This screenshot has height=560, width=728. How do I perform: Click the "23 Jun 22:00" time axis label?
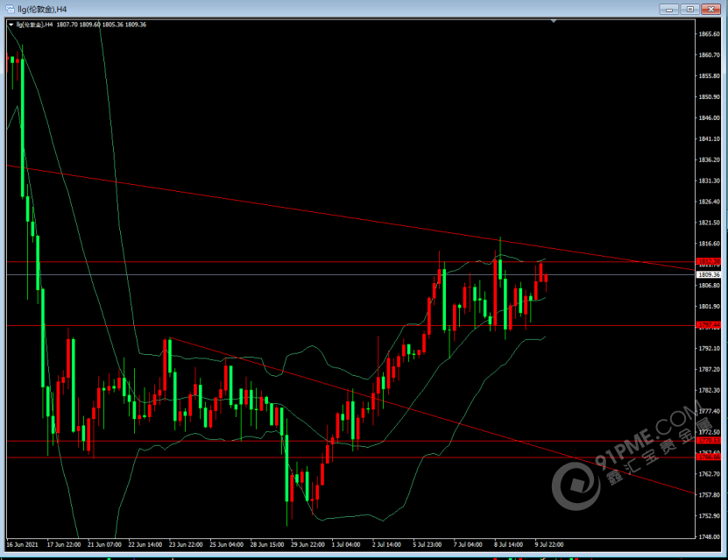click(x=186, y=544)
